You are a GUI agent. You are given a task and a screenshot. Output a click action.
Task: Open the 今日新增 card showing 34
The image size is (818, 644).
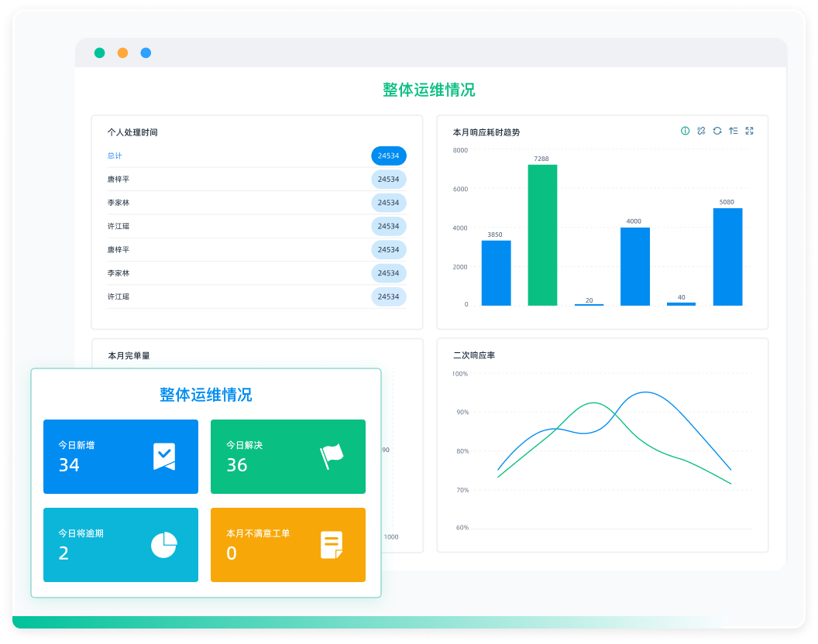[120, 457]
